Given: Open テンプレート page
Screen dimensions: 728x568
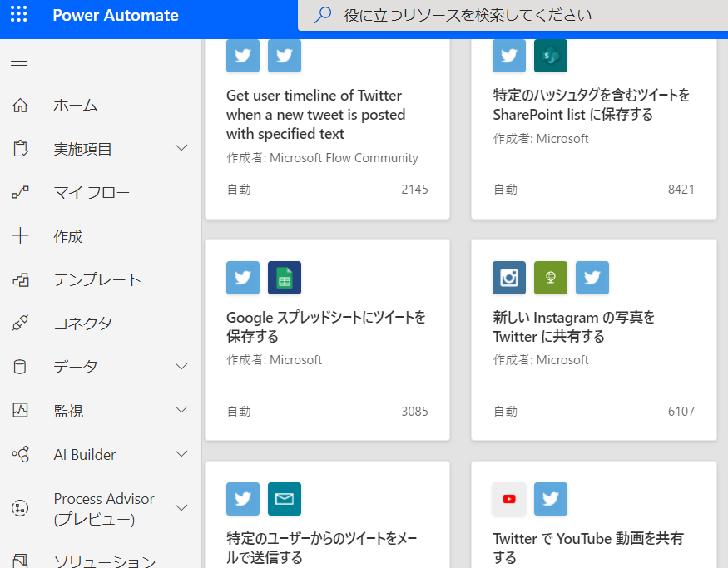Looking at the screenshot, I should (x=97, y=279).
